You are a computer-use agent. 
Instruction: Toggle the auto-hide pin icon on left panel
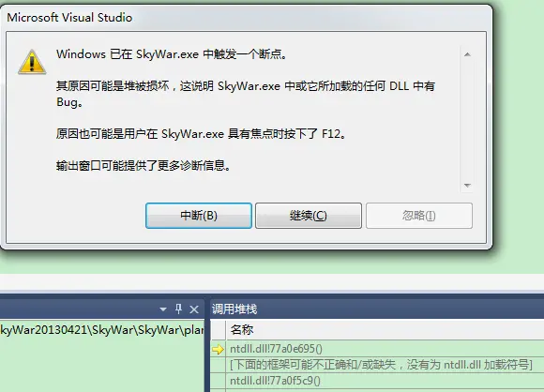point(178,309)
